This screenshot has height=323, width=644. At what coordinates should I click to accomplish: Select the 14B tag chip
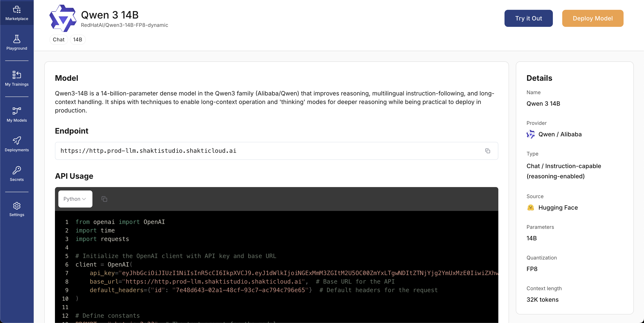78,40
